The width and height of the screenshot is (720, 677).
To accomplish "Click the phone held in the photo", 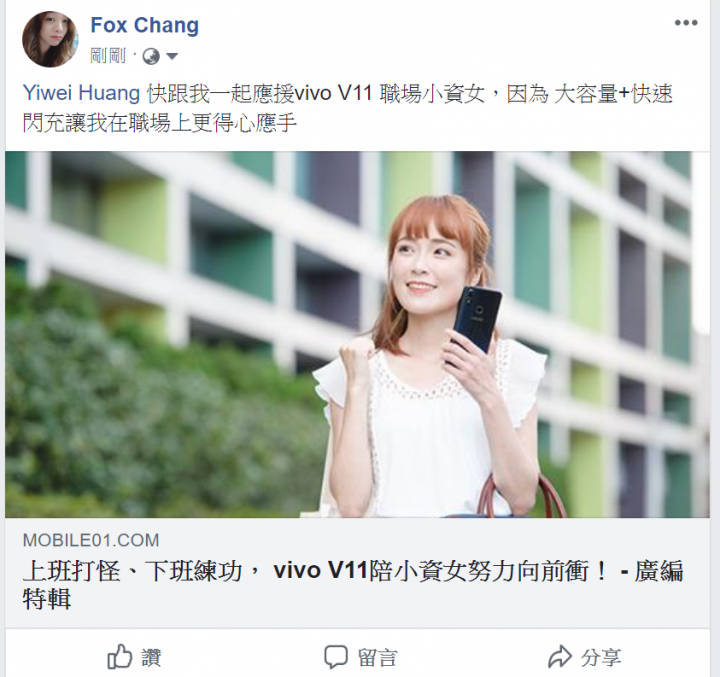I will [476, 320].
